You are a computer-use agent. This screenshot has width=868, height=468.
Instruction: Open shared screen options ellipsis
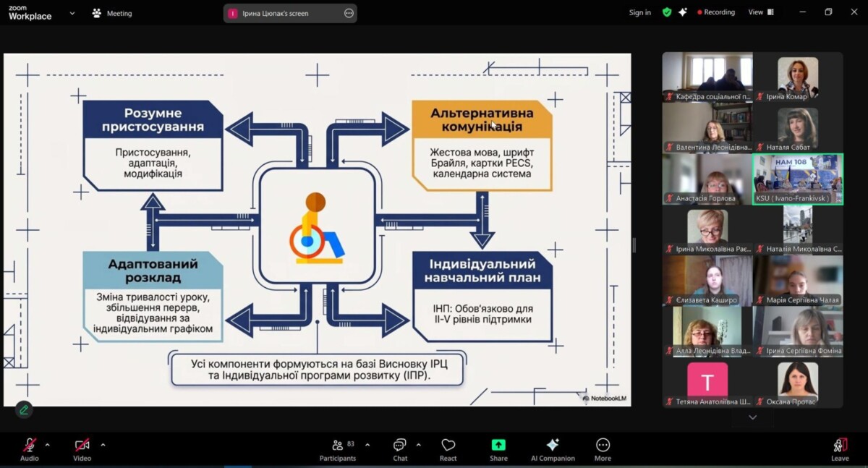349,13
